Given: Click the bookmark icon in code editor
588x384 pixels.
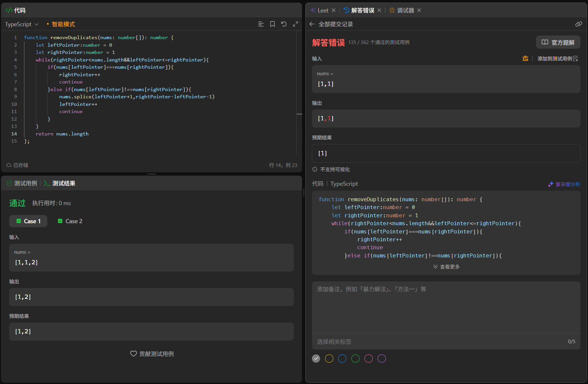Looking at the screenshot, I should pyautogui.click(x=272, y=24).
